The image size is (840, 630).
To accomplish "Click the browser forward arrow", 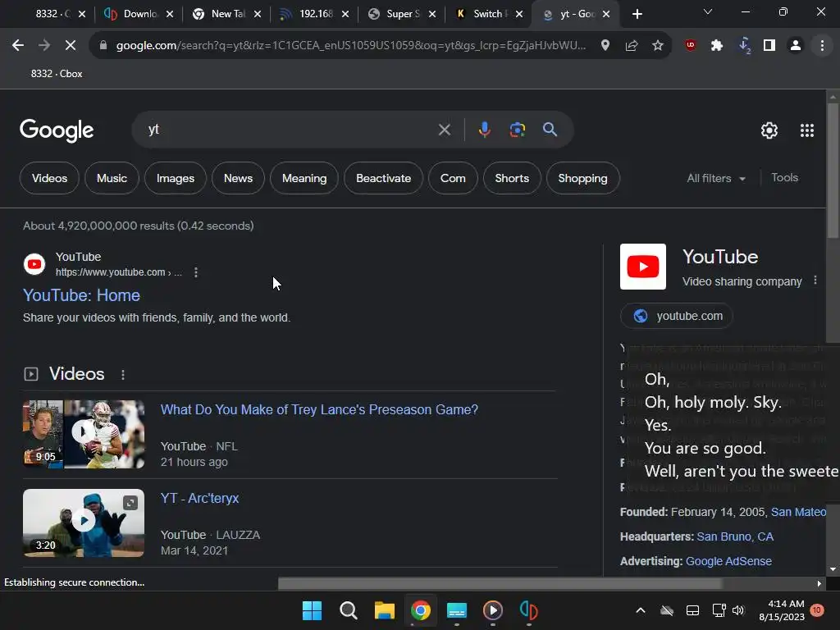I will coord(44,46).
